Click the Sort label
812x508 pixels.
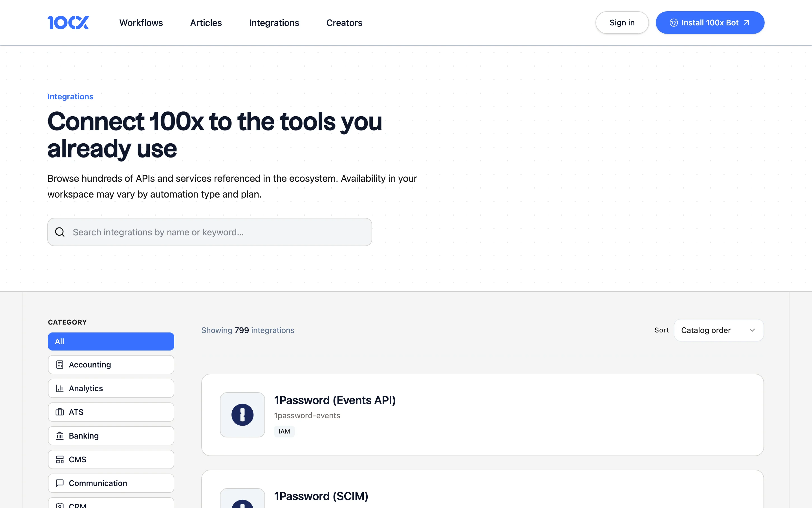pyautogui.click(x=661, y=330)
